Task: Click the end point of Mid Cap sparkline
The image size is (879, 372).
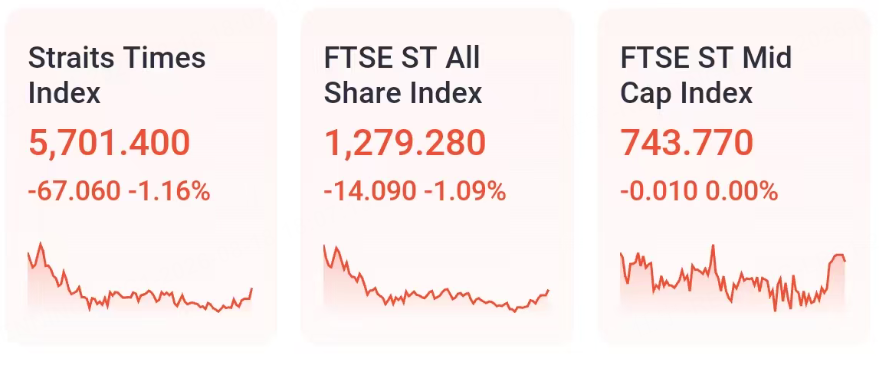Action: (x=844, y=261)
